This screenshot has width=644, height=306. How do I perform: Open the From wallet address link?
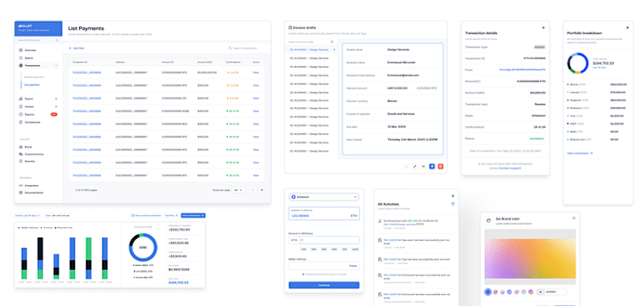tap(522, 70)
